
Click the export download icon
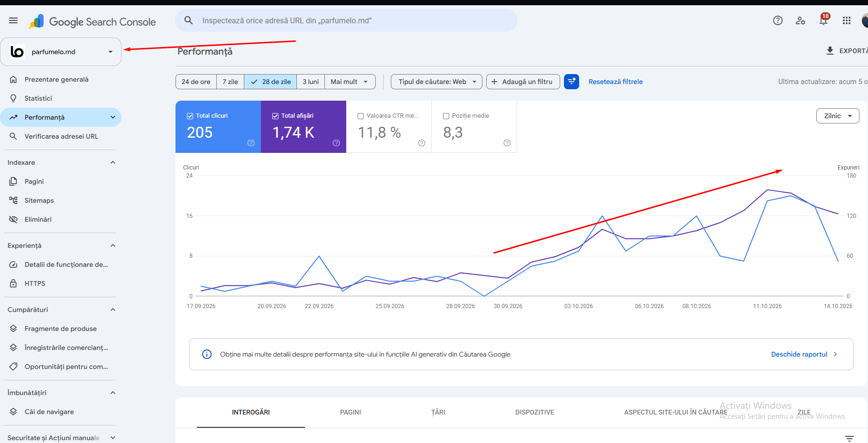(x=830, y=51)
